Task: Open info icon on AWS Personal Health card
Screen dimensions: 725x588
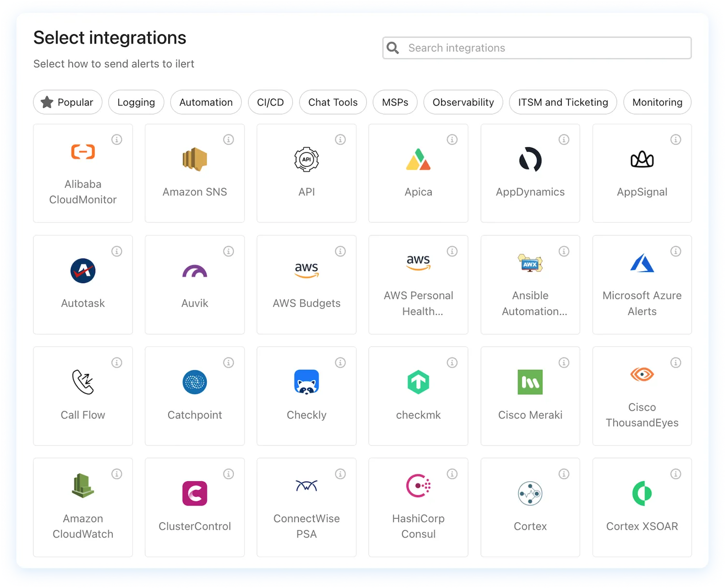Action: point(452,251)
